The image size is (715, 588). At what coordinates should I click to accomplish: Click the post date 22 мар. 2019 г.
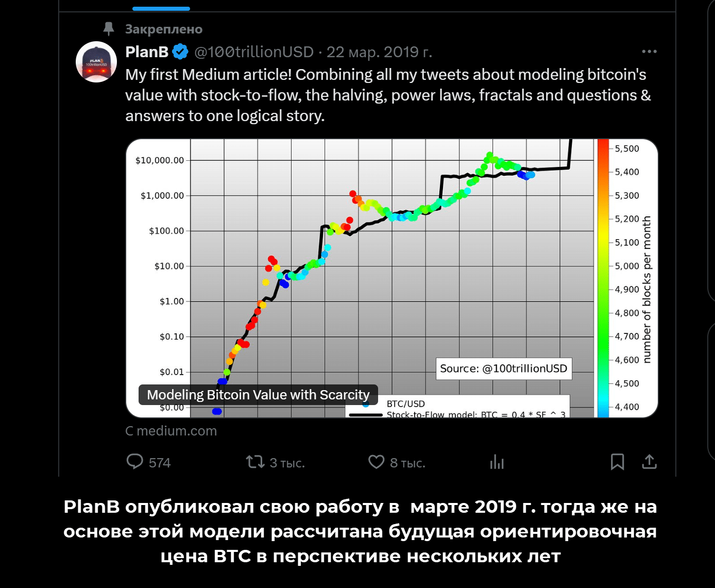tap(379, 52)
